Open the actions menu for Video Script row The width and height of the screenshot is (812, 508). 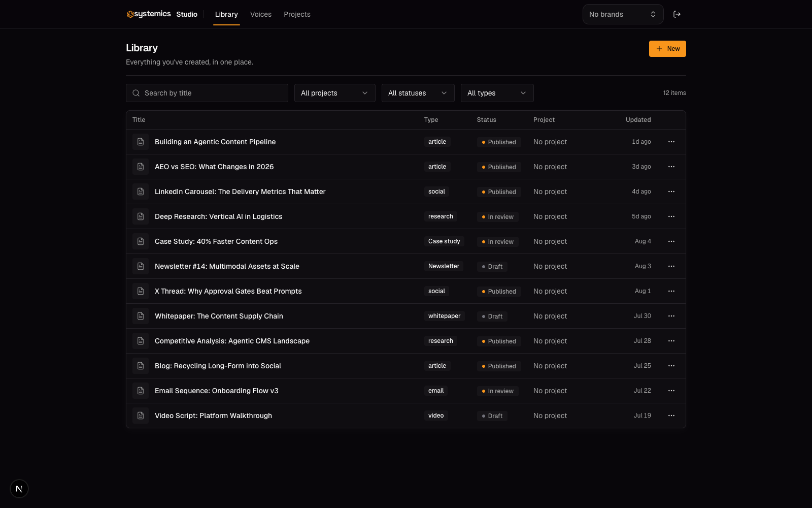click(671, 416)
